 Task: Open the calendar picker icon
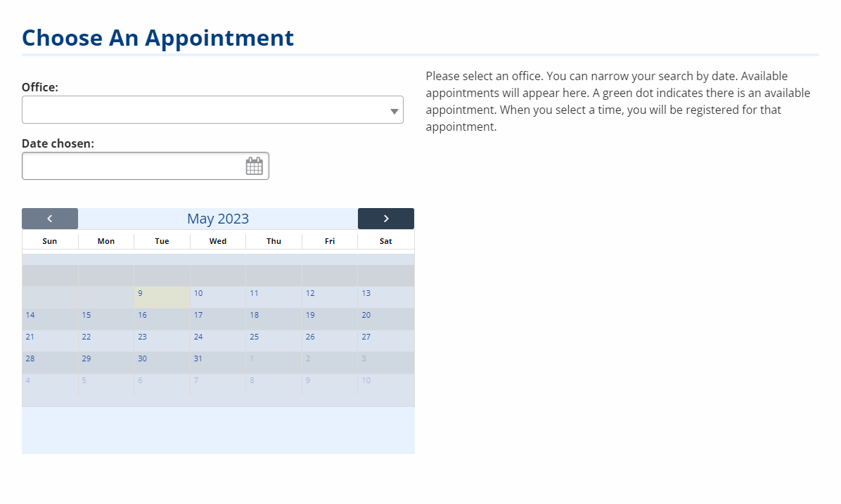pyautogui.click(x=255, y=166)
